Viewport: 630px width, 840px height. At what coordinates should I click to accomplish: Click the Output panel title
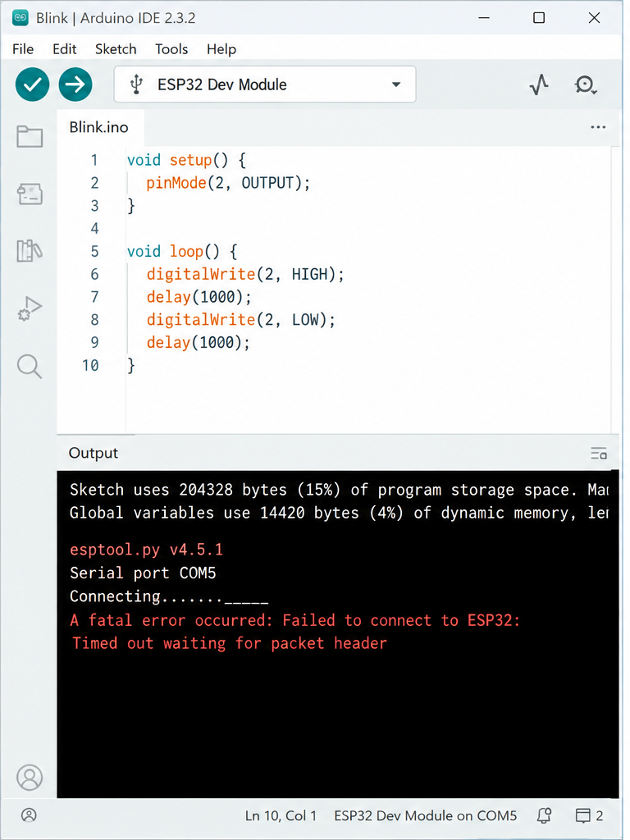(x=94, y=453)
